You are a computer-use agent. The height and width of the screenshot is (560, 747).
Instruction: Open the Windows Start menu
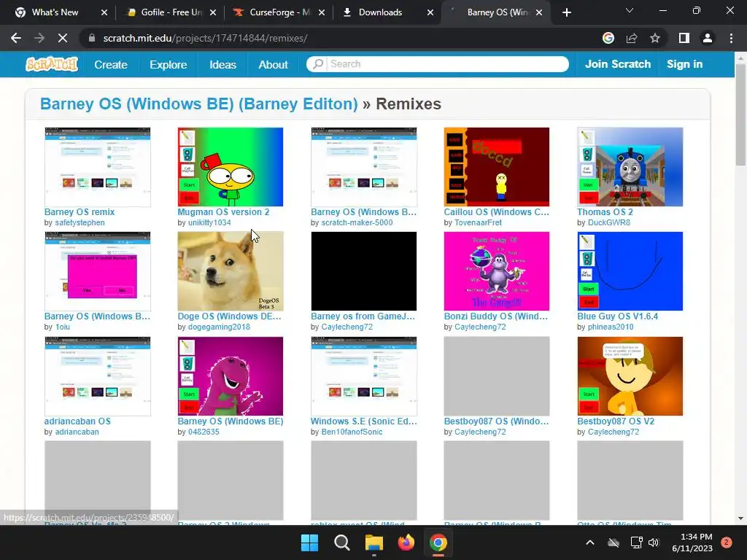point(309,542)
